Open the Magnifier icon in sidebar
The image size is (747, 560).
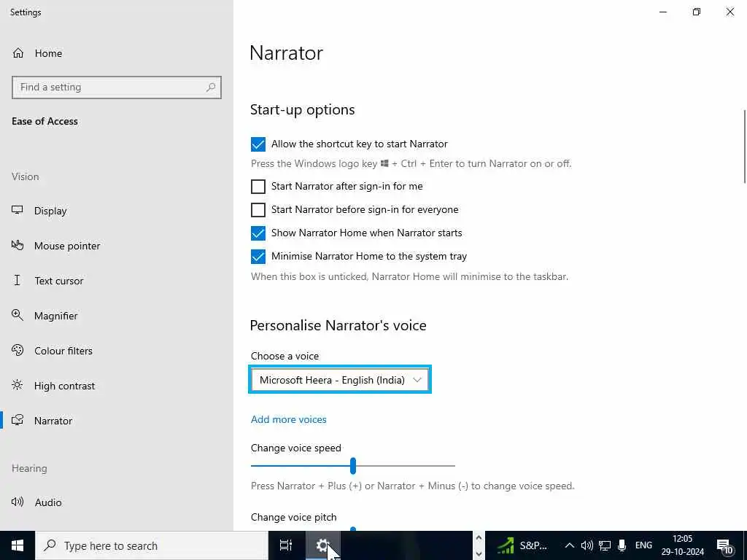pyautogui.click(x=18, y=315)
